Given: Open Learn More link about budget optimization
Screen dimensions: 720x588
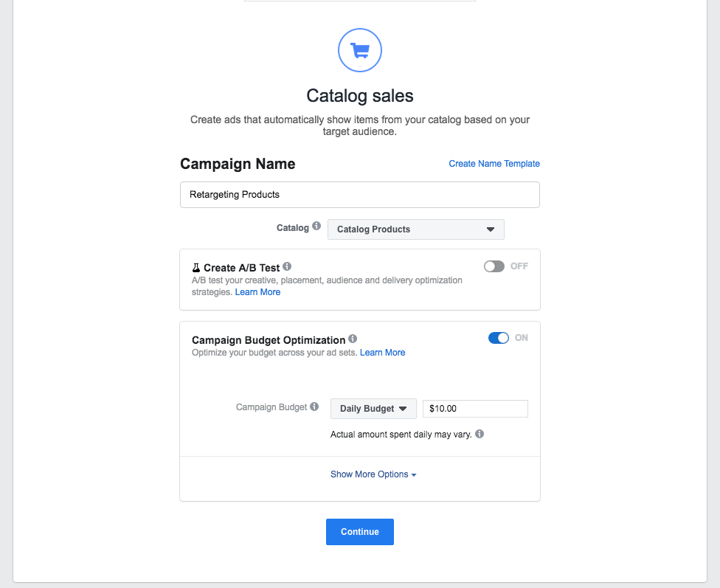Looking at the screenshot, I should (382, 353).
